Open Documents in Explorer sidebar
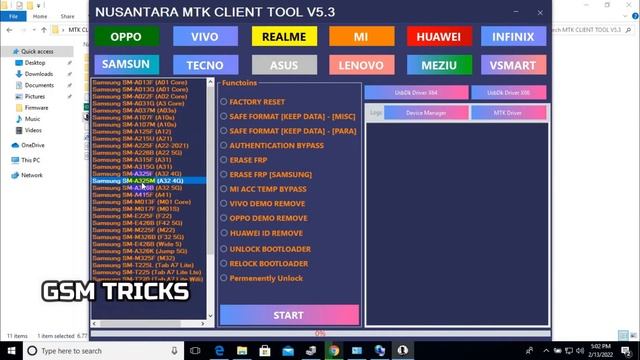The width and height of the screenshot is (640, 360). (39, 85)
